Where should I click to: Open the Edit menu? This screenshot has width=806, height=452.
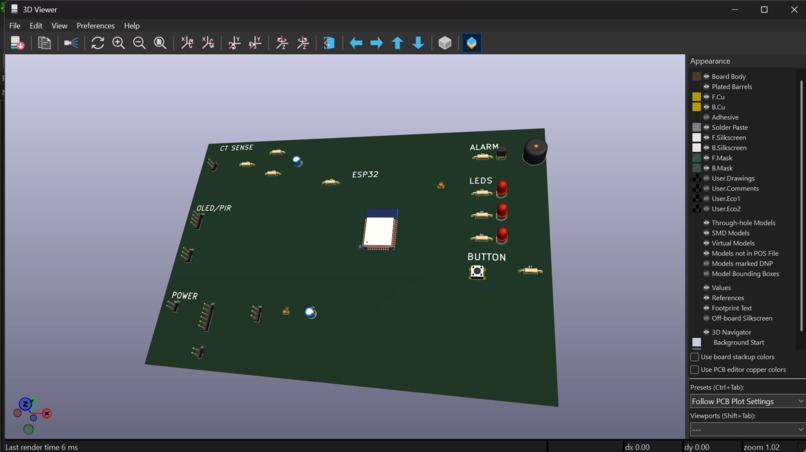(35, 25)
